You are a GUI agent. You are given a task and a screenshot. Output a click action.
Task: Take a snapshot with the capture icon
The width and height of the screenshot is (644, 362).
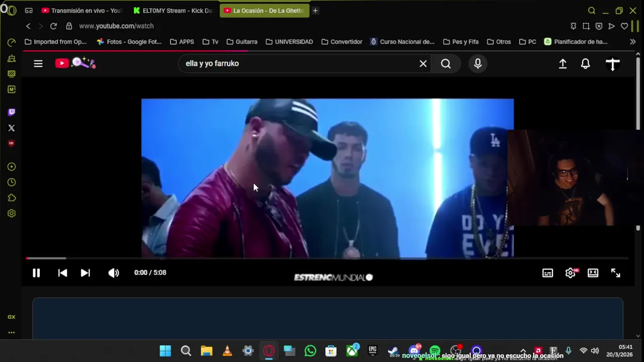tap(586, 26)
